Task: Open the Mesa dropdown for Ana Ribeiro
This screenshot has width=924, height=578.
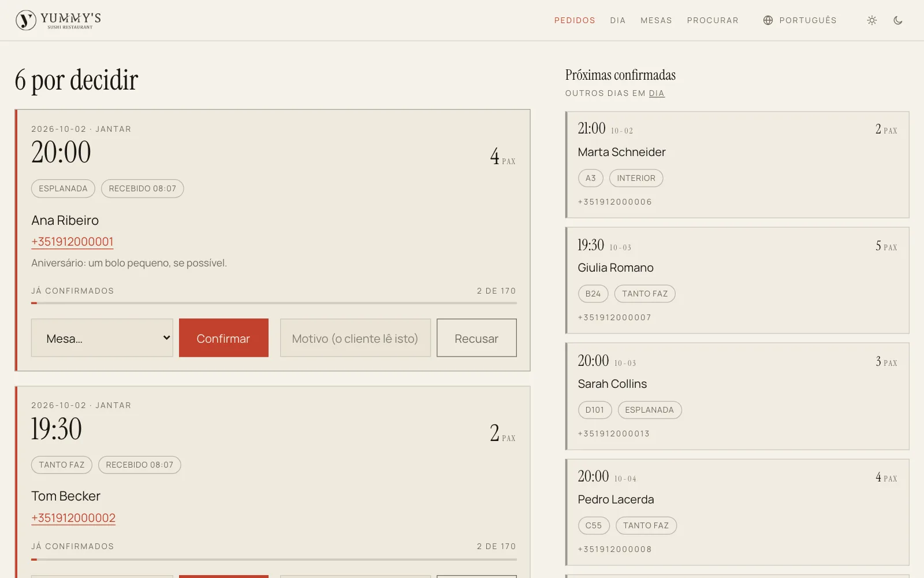Action: click(x=102, y=338)
